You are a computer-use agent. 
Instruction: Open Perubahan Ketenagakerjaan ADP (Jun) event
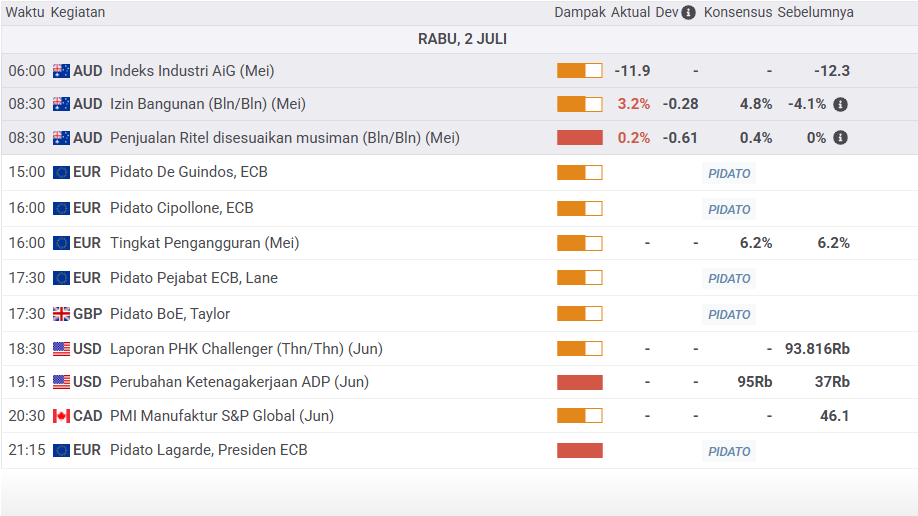click(x=239, y=382)
